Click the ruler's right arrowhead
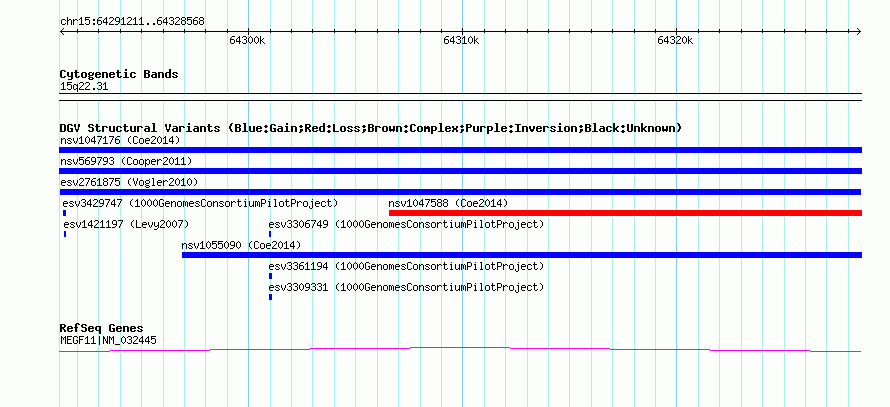 coord(859,31)
